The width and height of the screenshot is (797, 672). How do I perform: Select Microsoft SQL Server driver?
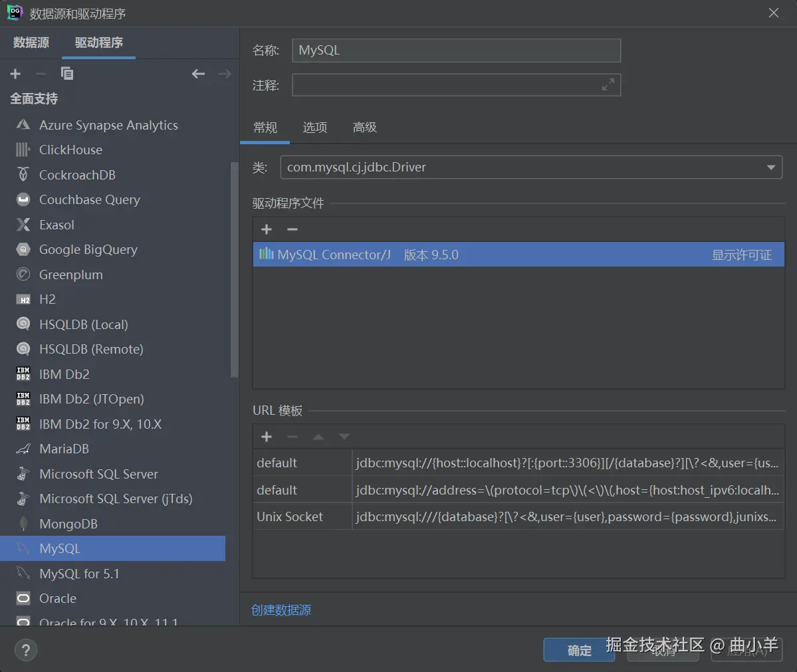(x=113, y=474)
